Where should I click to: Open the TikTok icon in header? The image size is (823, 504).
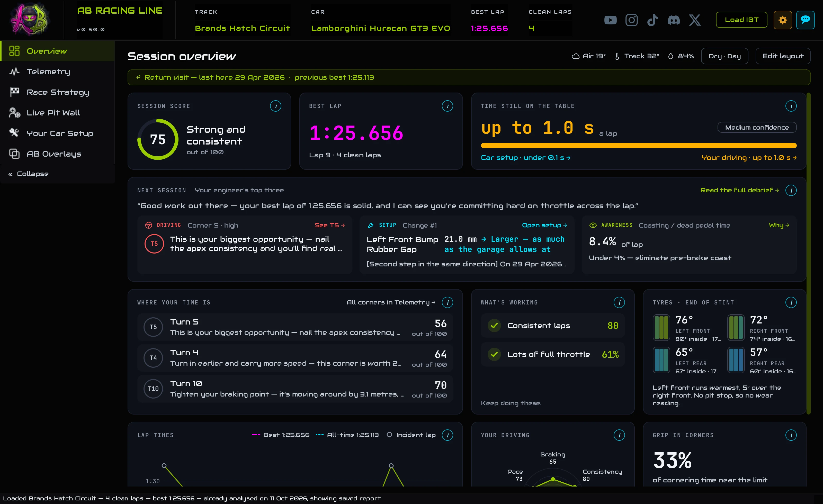(652, 20)
